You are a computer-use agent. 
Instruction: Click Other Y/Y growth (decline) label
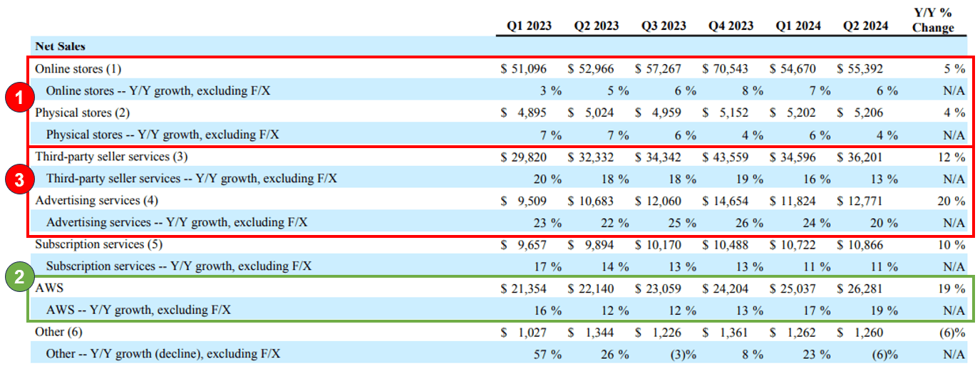coord(163,354)
